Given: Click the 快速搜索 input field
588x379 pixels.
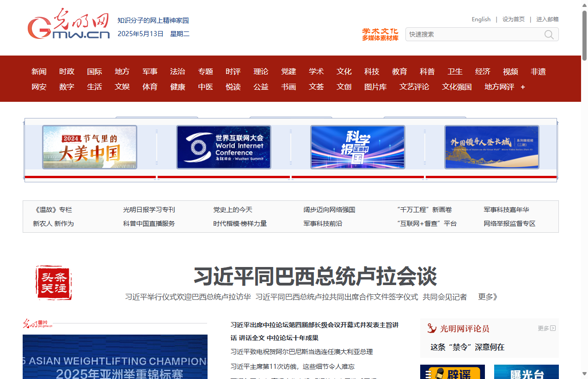Looking at the screenshot, I should point(474,35).
